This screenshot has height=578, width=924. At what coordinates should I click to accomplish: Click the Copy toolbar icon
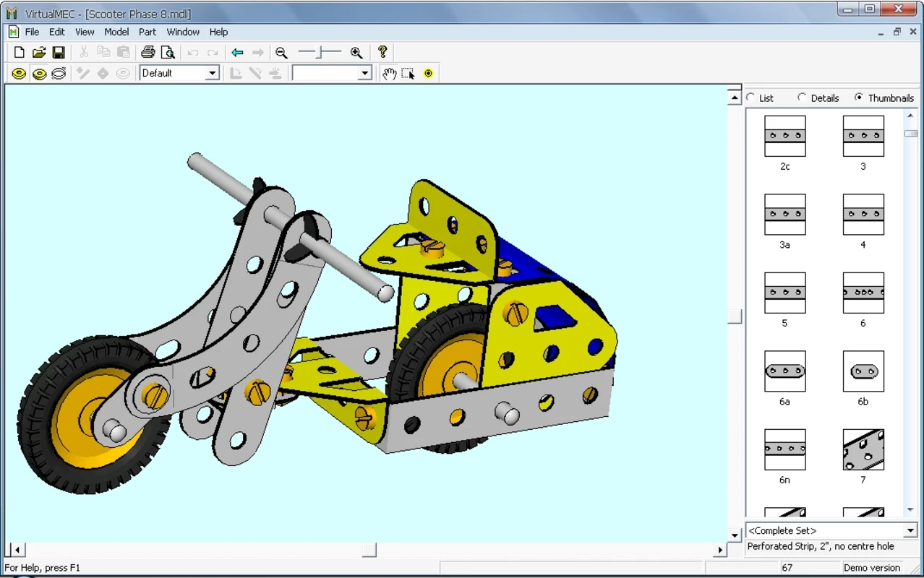coord(103,52)
